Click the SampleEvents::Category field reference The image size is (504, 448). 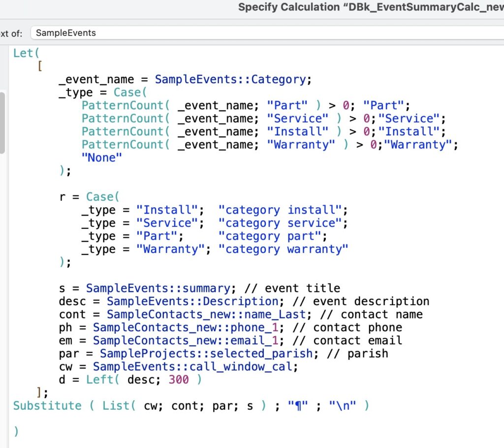click(230, 79)
